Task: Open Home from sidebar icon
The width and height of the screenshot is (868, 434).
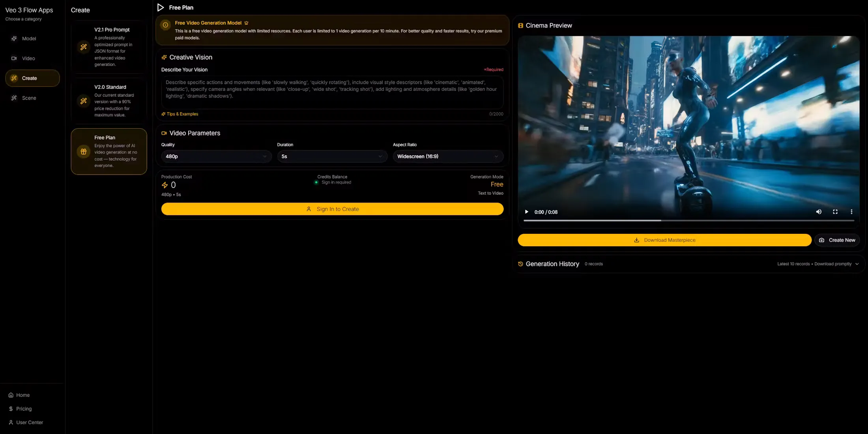Action: (11, 395)
